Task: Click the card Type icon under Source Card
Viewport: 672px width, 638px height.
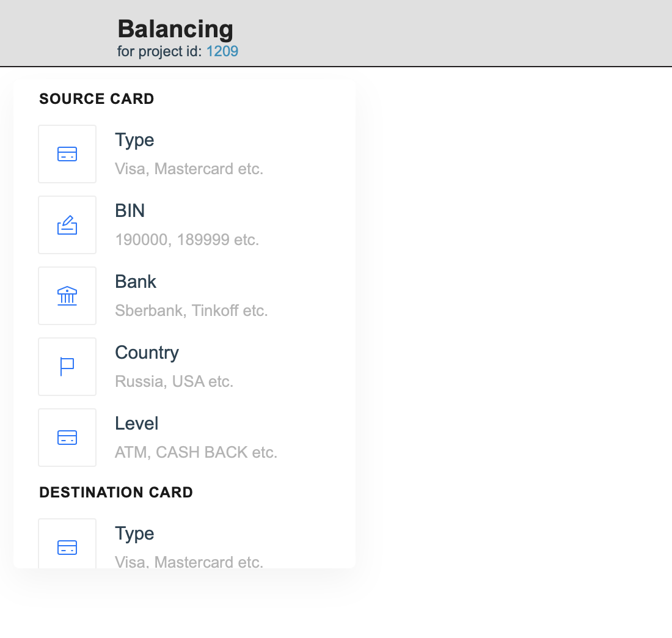Action: point(67,154)
